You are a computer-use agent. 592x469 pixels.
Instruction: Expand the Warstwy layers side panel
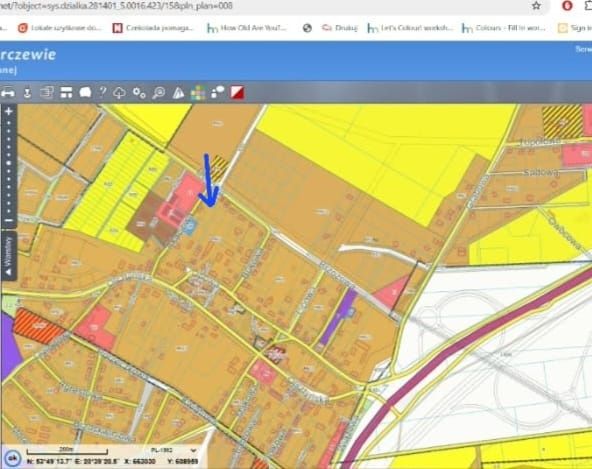click(x=8, y=256)
